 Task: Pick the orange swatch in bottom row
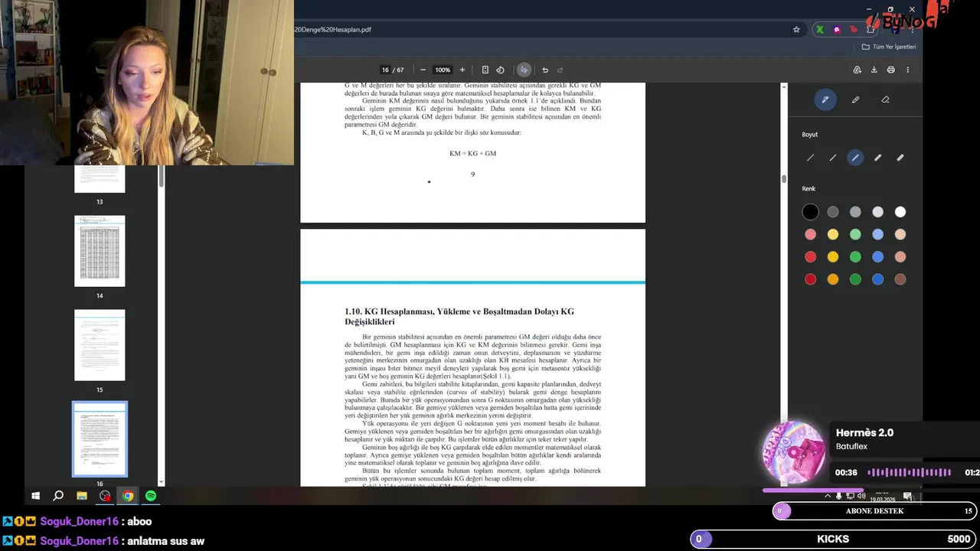(x=833, y=279)
